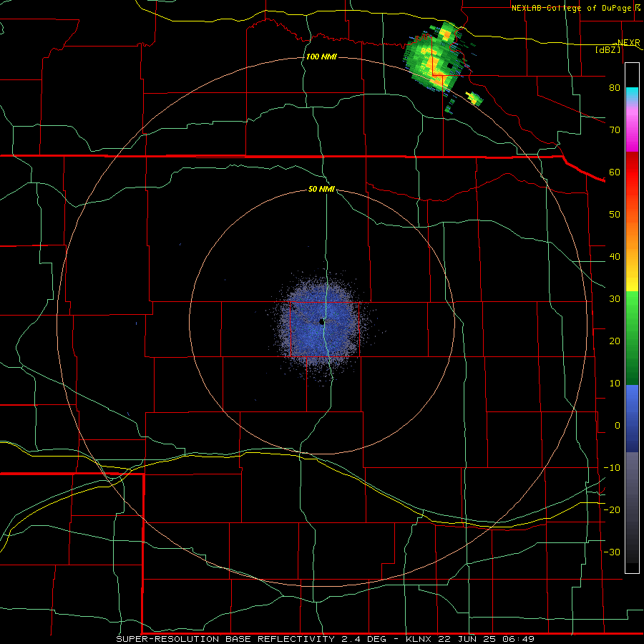This screenshot has width=644, height=644.
Task: Click the 50 NMI range ring label
Action: tap(321, 189)
